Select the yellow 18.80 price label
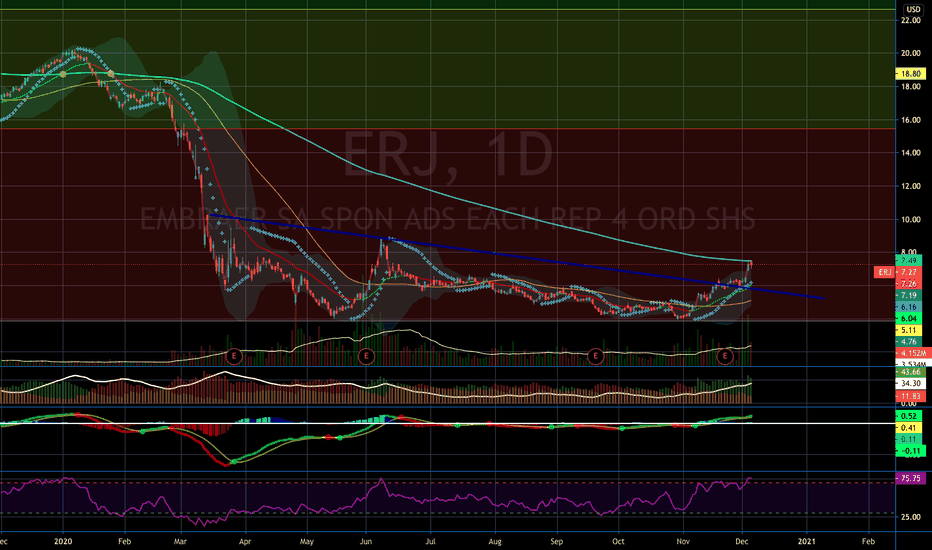Image resolution: width=932 pixels, height=550 pixels. [x=910, y=74]
